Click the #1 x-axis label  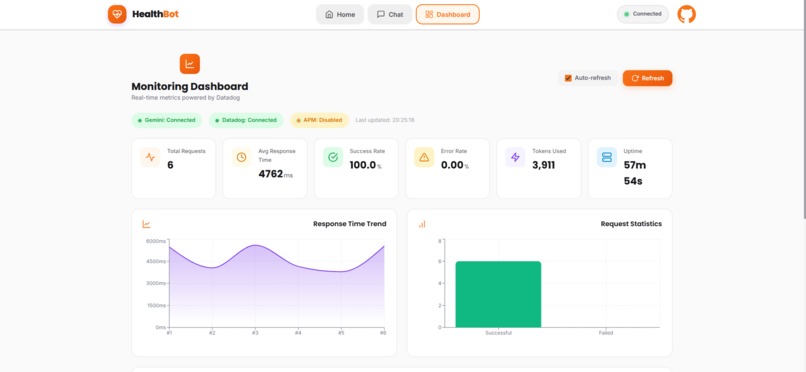pos(169,333)
